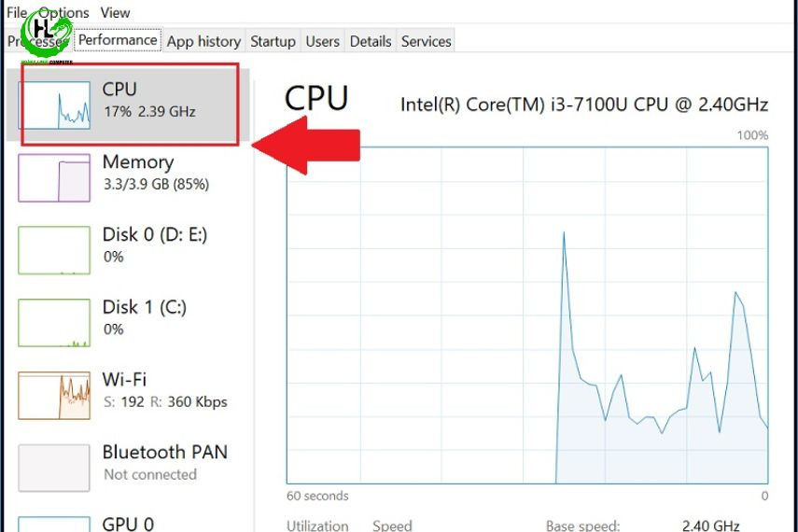The height and width of the screenshot is (532, 798).
Task: Click the Intel Core i3-7100U model text
Action: tap(583, 105)
